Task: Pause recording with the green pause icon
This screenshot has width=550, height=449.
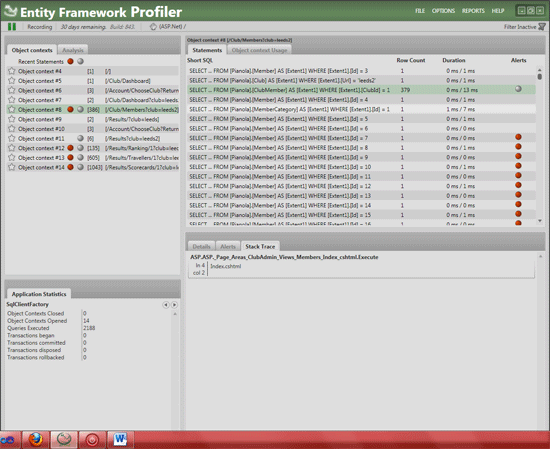Action: (12, 27)
